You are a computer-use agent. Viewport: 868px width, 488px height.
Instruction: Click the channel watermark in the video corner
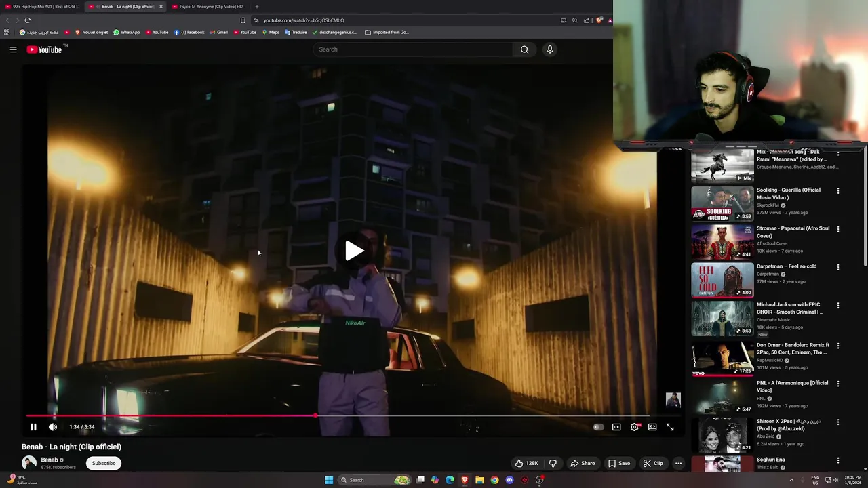pyautogui.click(x=673, y=400)
